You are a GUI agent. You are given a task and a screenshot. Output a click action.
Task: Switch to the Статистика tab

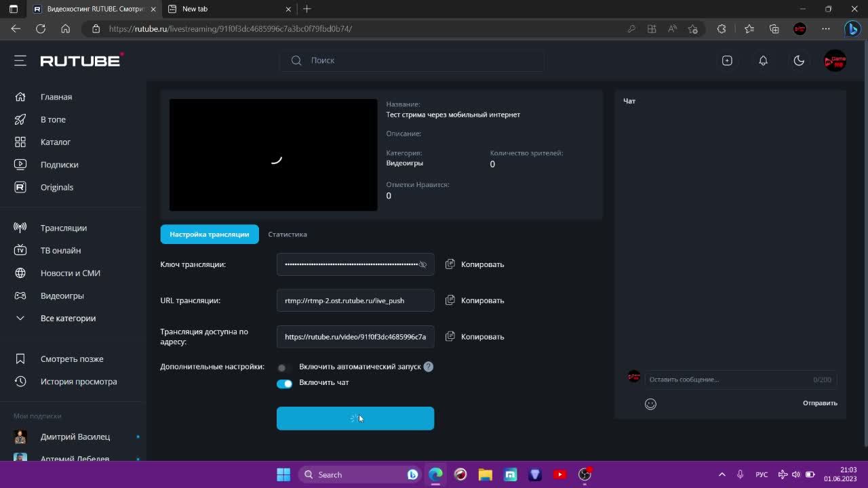(x=287, y=234)
